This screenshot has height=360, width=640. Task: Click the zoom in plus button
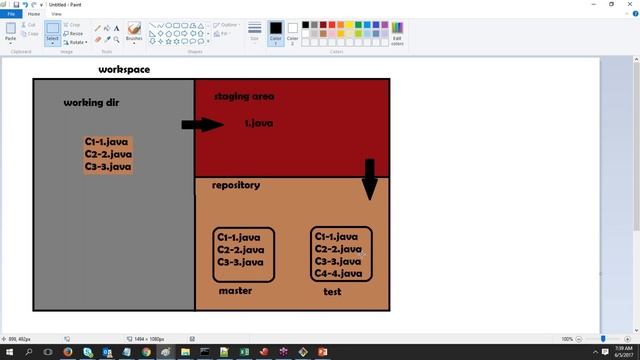(627, 339)
